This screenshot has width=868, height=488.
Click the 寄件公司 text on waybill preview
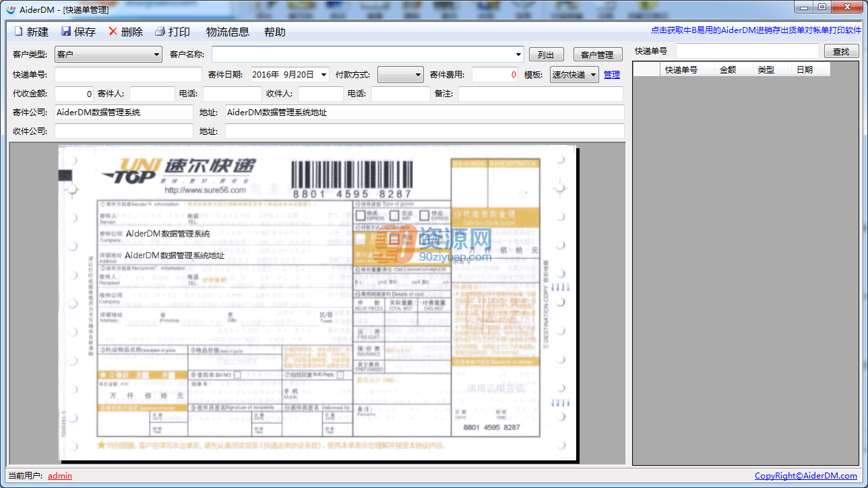[111, 233]
